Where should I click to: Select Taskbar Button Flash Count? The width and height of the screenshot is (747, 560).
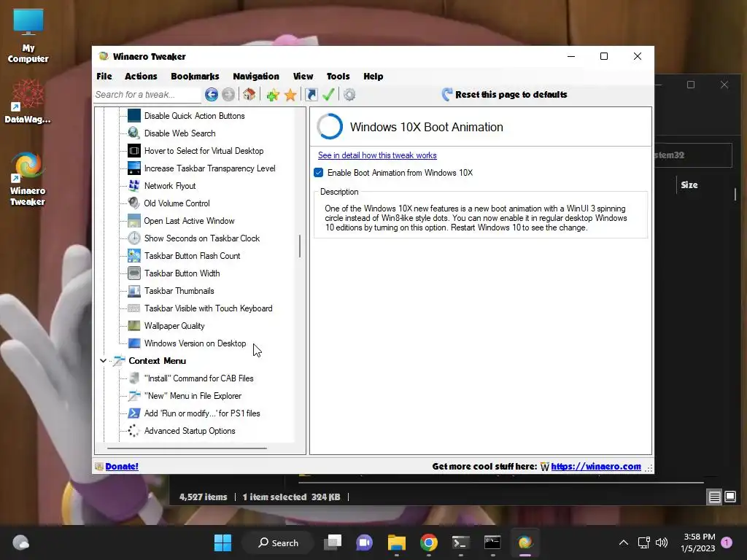tap(192, 256)
